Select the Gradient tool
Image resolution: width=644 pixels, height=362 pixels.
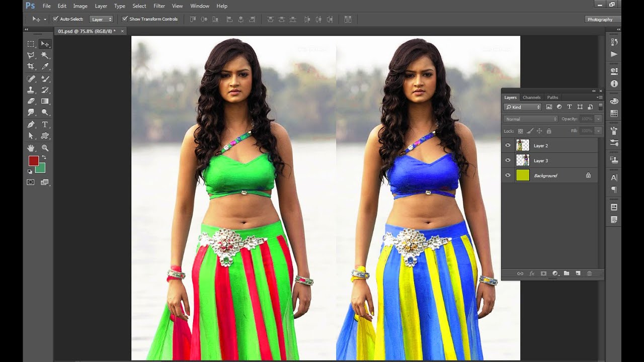45,101
